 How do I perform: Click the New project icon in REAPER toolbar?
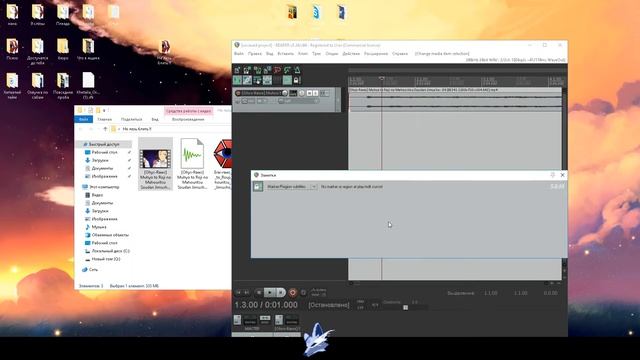click(237, 70)
